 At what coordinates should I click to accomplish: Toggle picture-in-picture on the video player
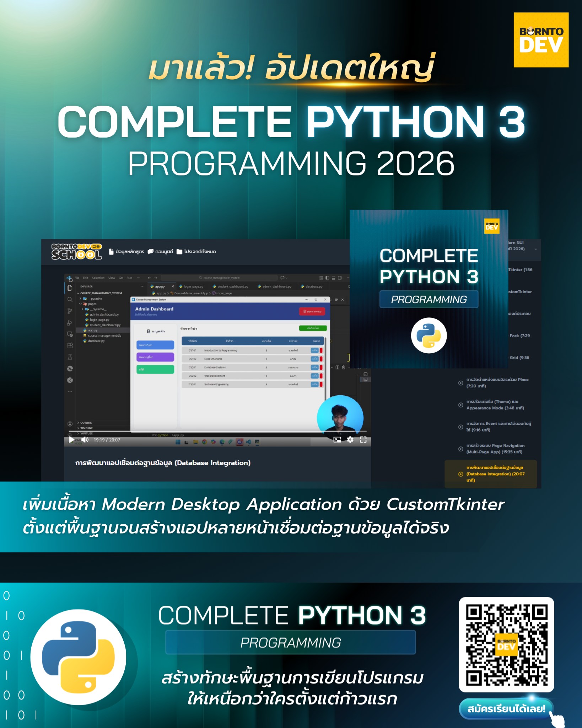337,440
